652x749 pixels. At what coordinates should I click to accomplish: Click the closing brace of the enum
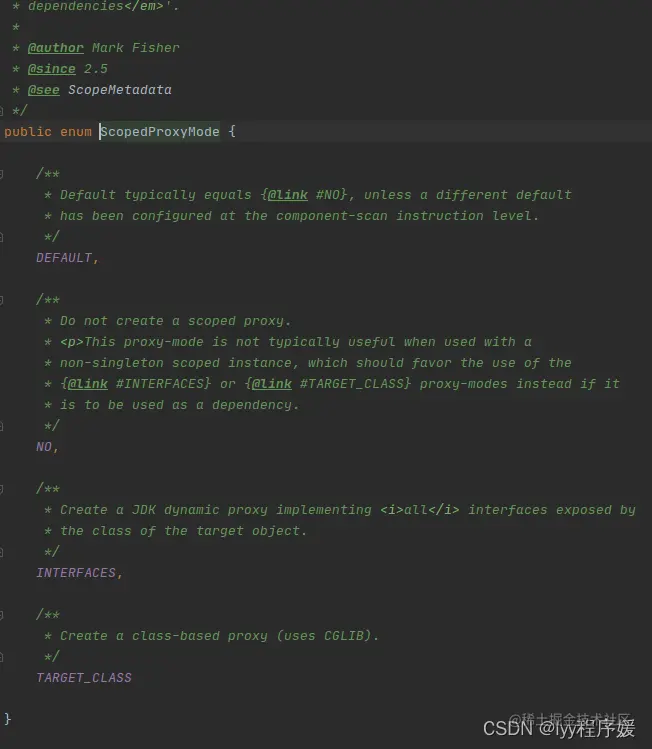pos(8,719)
